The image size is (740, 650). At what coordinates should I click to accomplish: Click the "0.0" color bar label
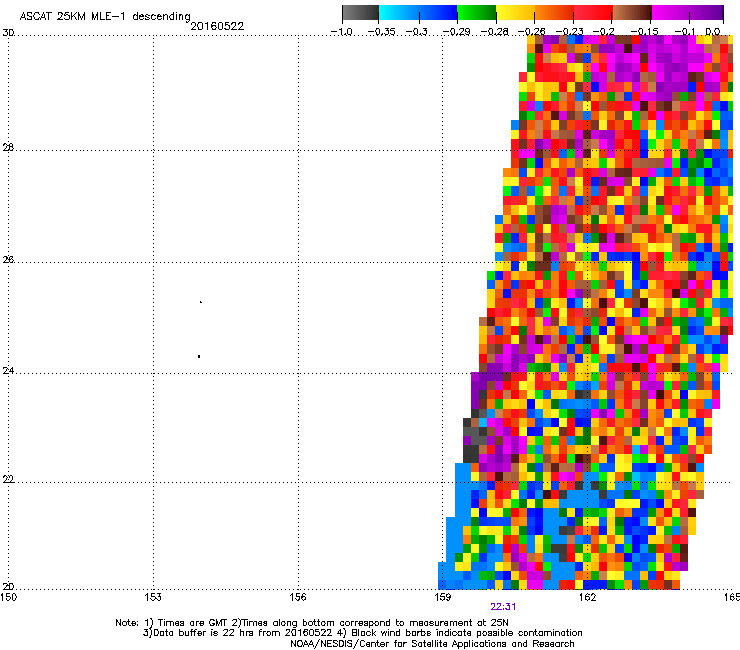click(x=713, y=32)
